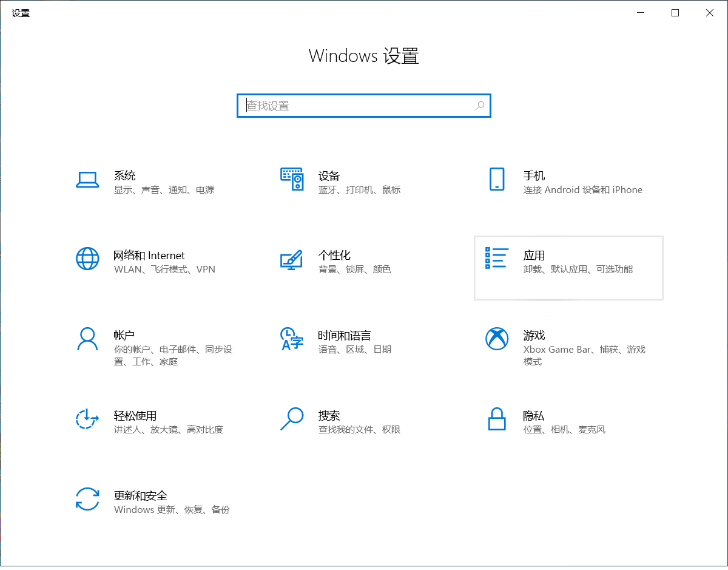The width and height of the screenshot is (728, 570).
Task: Open the 时间和语言 clock icon
Action: coord(292,339)
